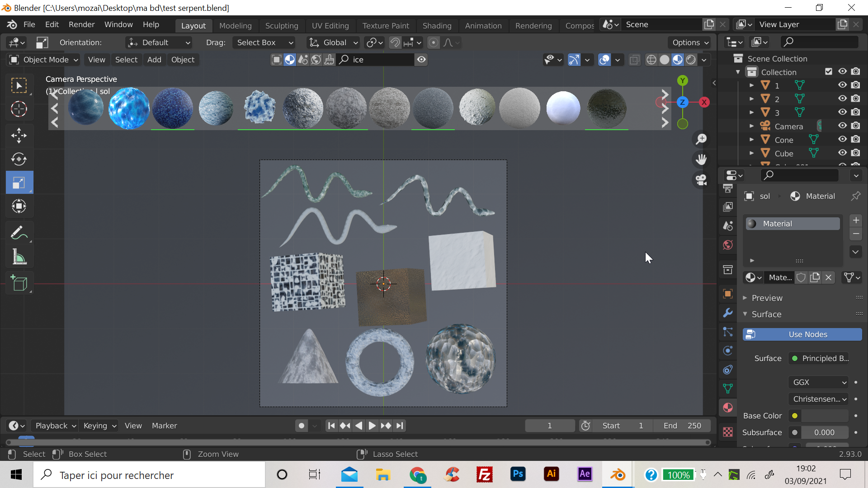Select the Rotate tool
Screen dimensions: 868x488
click(x=19, y=159)
